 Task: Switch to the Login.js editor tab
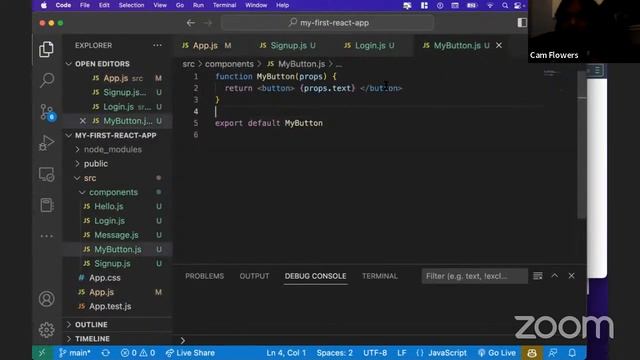[x=369, y=45]
